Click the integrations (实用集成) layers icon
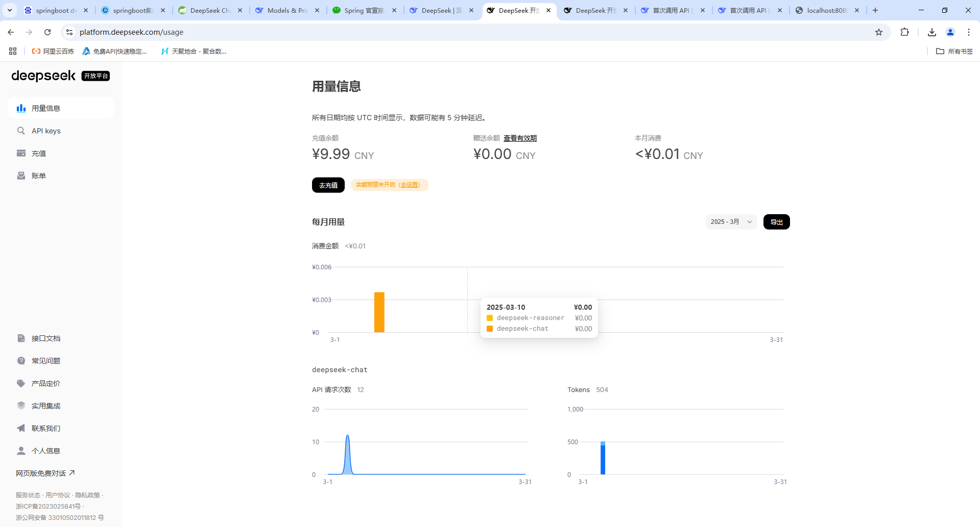Screen dimensions: 980x527 (x=21, y=406)
